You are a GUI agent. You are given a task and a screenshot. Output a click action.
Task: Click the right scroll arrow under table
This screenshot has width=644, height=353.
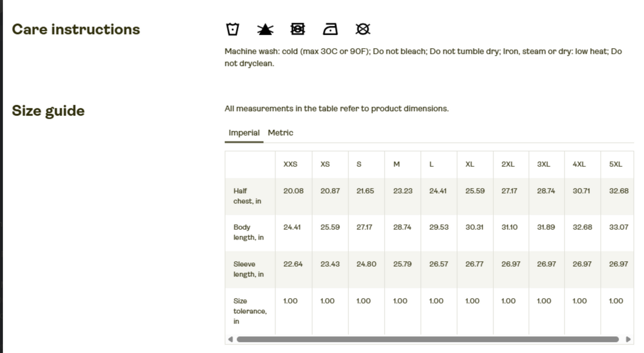point(628,339)
